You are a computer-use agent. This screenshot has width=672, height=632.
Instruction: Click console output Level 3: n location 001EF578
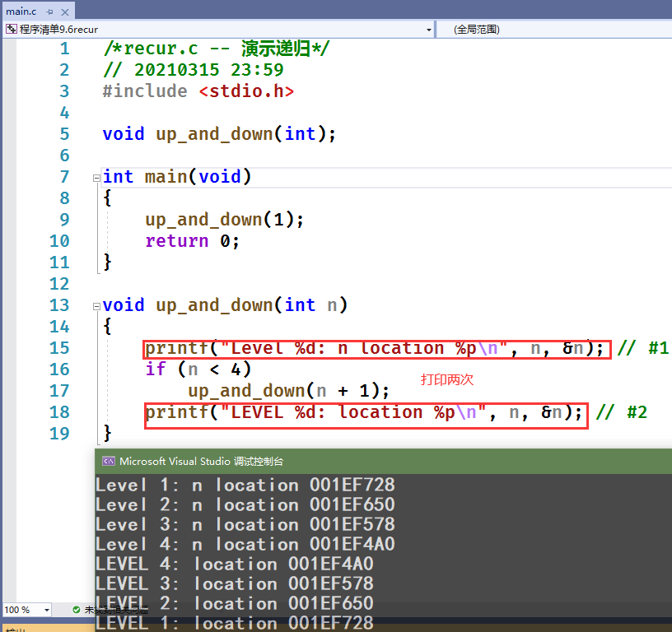245,524
